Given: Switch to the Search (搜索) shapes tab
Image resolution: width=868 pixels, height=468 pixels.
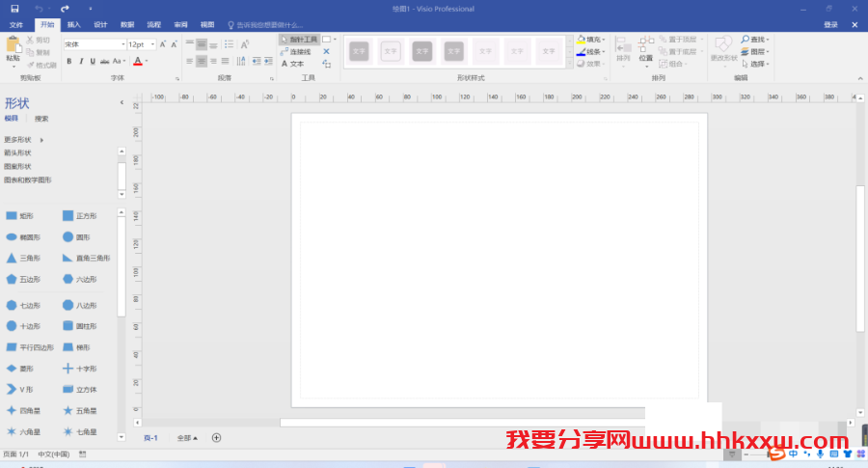Looking at the screenshot, I should click(41, 119).
